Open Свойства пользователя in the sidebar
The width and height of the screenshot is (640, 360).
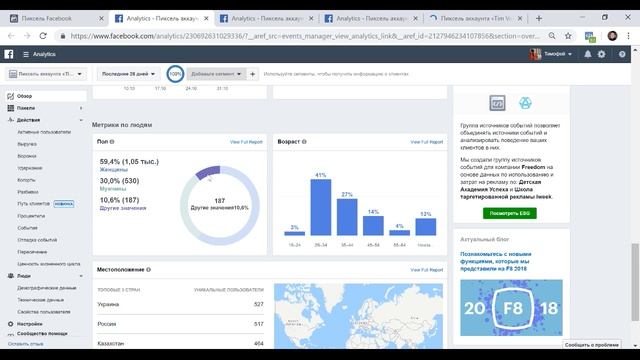pos(44,312)
